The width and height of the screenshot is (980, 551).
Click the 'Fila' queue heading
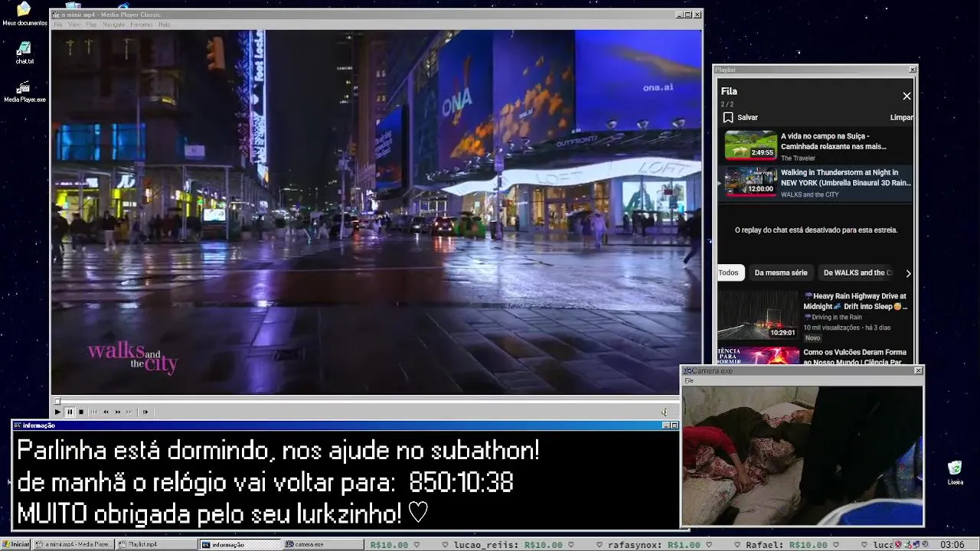tap(729, 91)
